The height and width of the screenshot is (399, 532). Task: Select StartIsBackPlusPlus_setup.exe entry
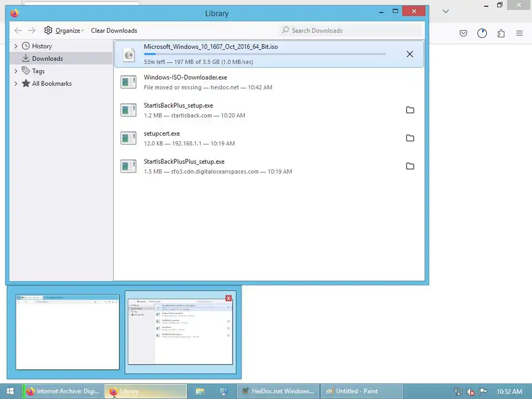point(269,167)
